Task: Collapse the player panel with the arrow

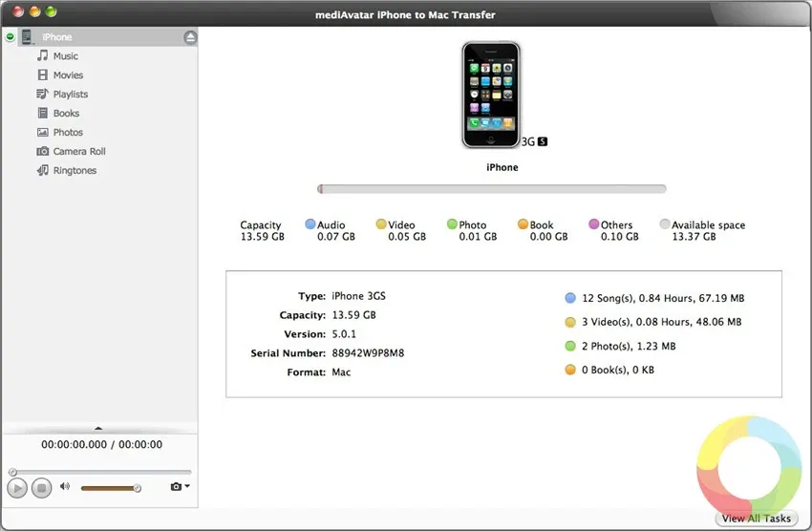Action: [98, 428]
